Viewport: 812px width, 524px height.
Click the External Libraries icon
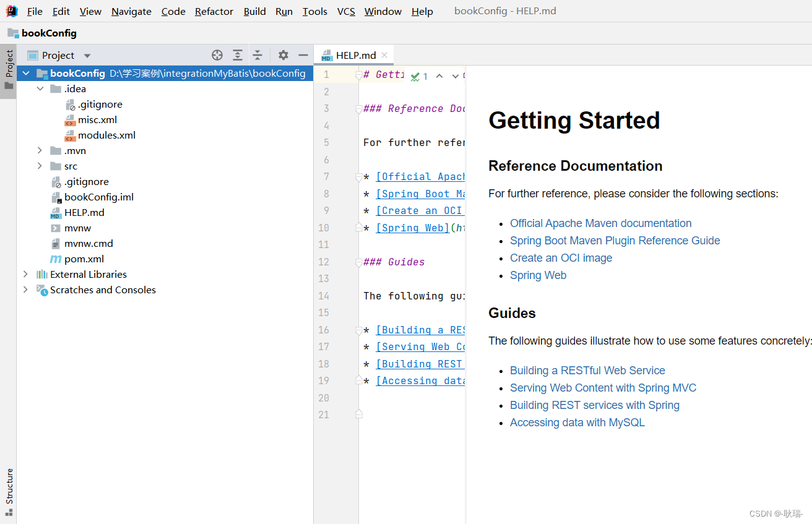pyautogui.click(x=42, y=275)
